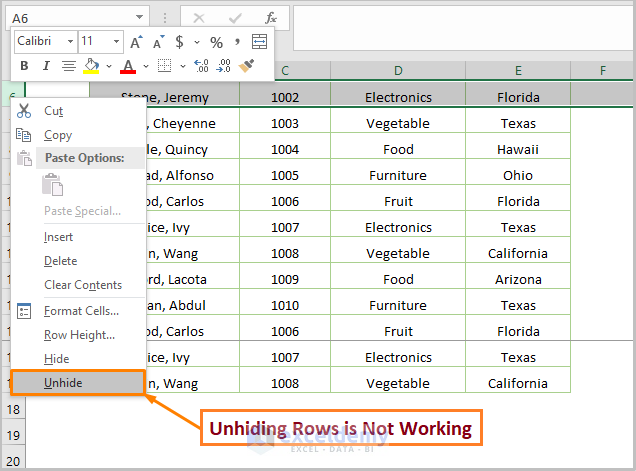Click the formula bar options dots
The image size is (636, 471).
coord(165,18)
